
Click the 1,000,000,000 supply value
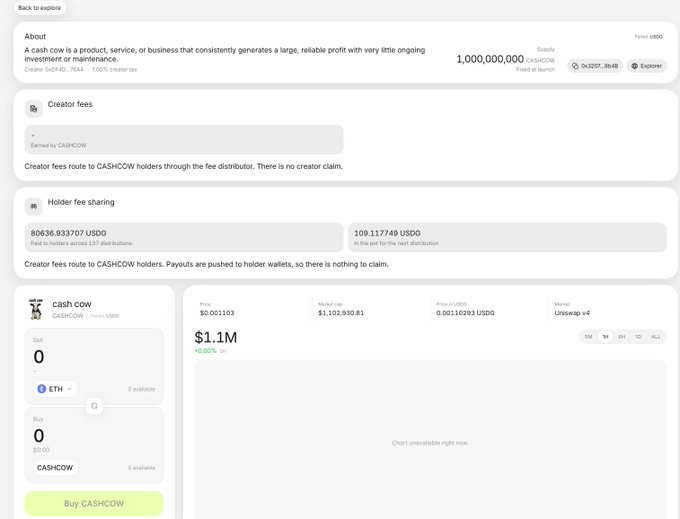tap(490, 59)
